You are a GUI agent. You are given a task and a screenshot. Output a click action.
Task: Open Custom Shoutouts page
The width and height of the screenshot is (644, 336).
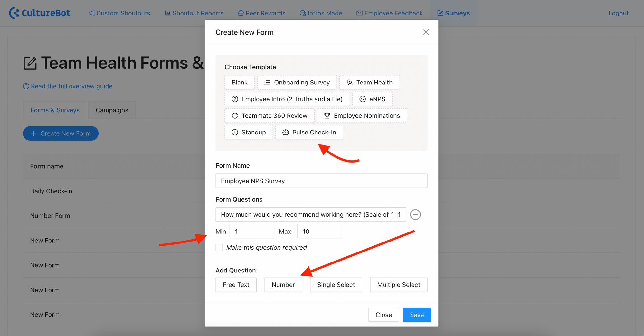119,13
